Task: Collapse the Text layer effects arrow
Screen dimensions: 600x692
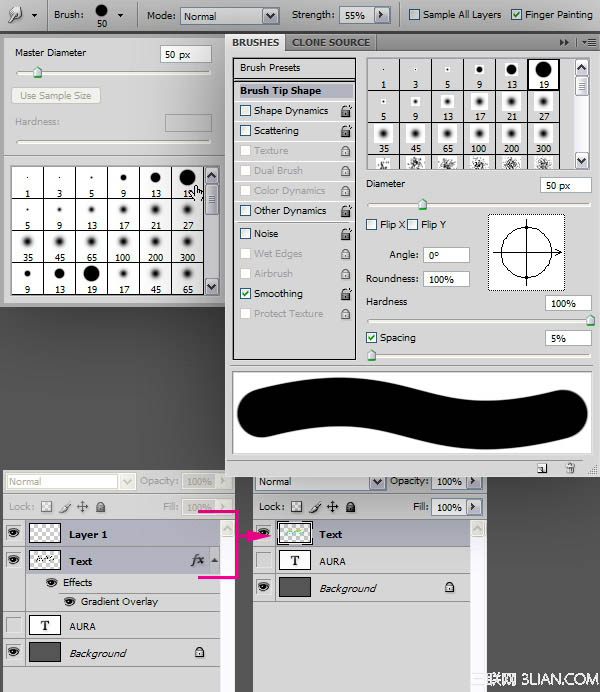Action: pos(214,560)
